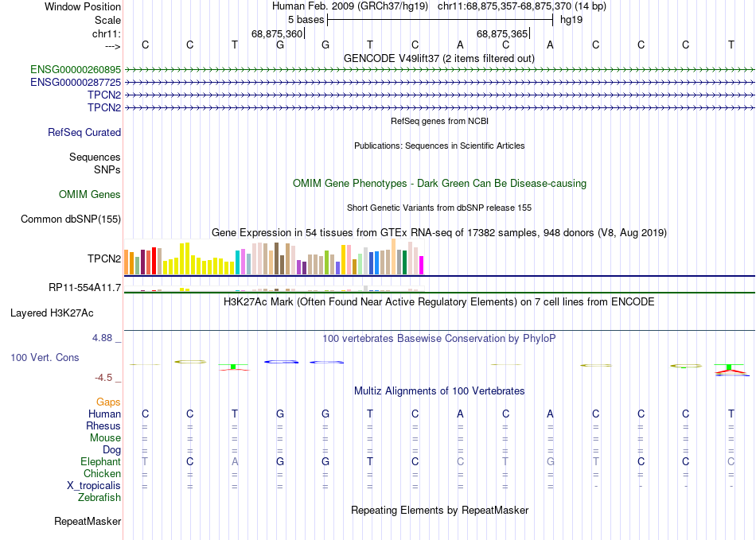Click the 68,875,365 position marker
Screen dimensions: 756x540
pyautogui.click(x=502, y=33)
